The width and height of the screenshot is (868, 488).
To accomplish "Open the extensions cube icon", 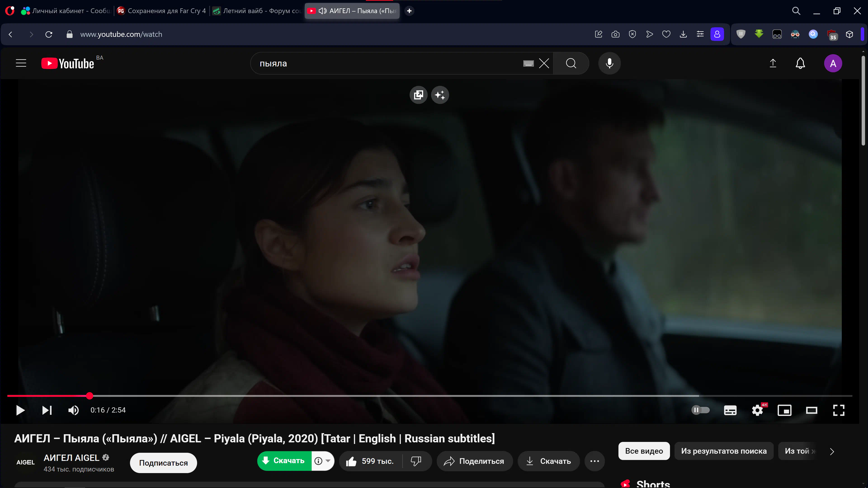I will coord(849,34).
